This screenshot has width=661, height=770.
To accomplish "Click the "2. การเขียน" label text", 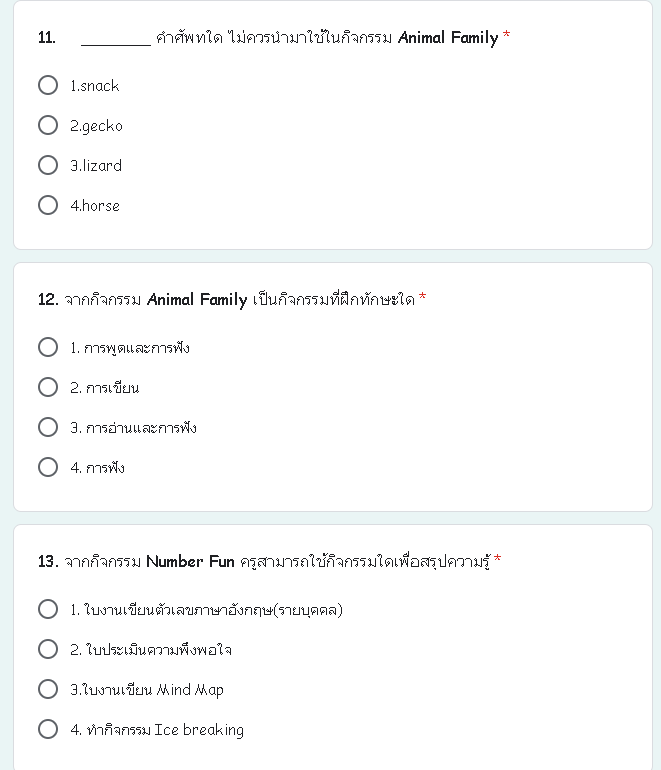I will 105,389.
